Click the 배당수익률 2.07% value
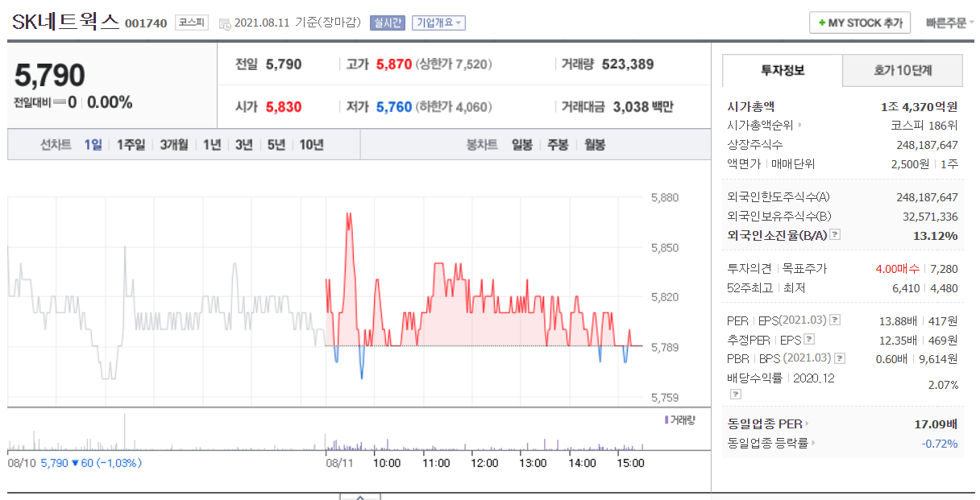The image size is (980, 500). [943, 385]
